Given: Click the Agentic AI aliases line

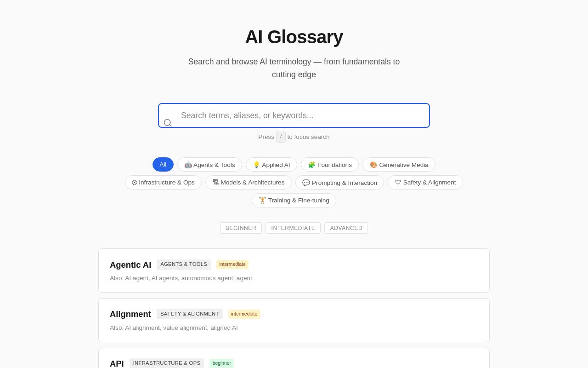Looking at the screenshot, I should pos(181,278).
